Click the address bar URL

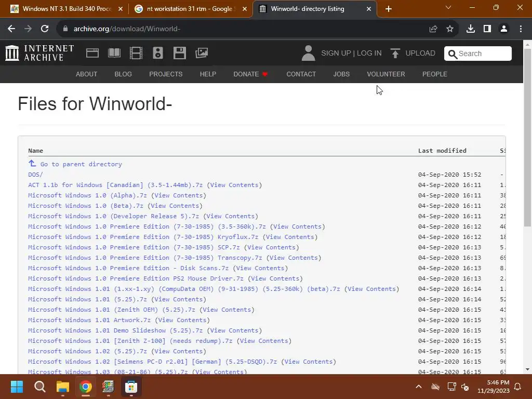point(127,29)
